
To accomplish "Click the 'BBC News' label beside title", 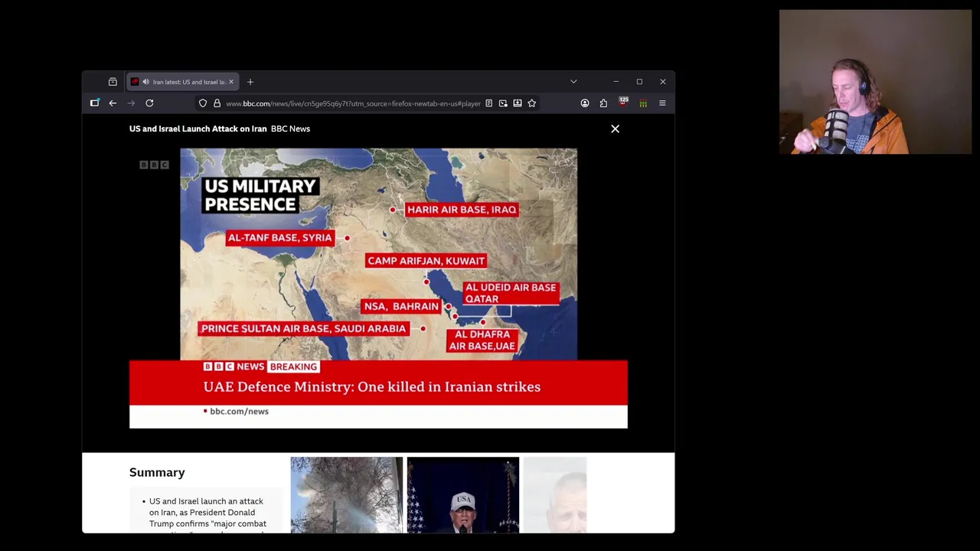I will pyautogui.click(x=290, y=129).
